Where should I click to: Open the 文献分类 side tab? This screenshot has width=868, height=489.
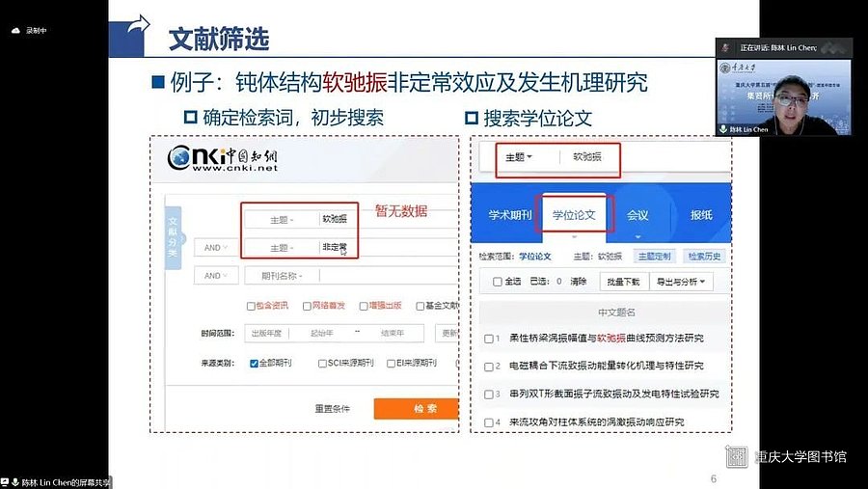(174, 237)
